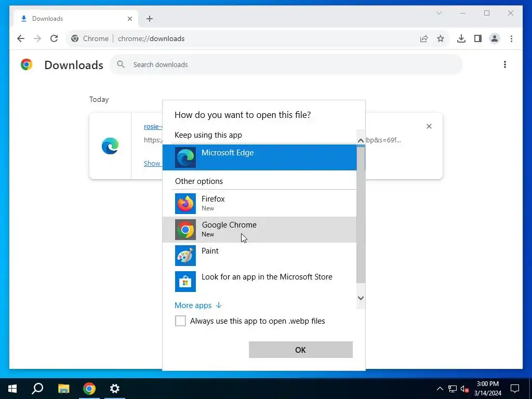The width and height of the screenshot is (532, 399).
Task: Click the Chrome logo beside Downloads heading
Action: [26, 64]
